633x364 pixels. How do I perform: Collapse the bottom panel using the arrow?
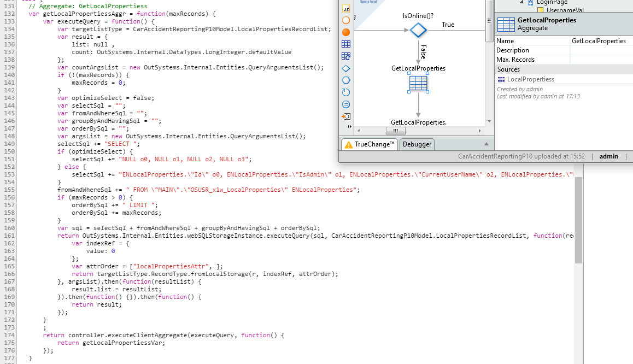pyautogui.click(x=487, y=144)
